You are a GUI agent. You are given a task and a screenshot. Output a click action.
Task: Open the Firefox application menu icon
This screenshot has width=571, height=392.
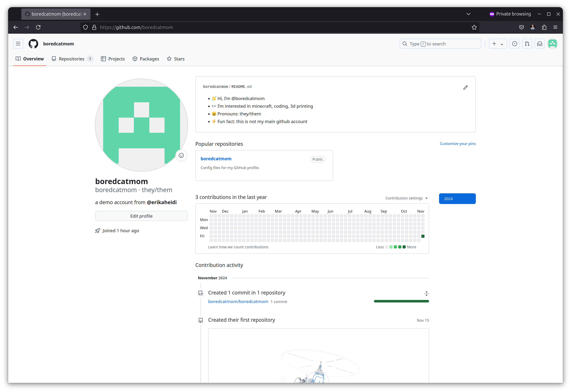tap(555, 27)
